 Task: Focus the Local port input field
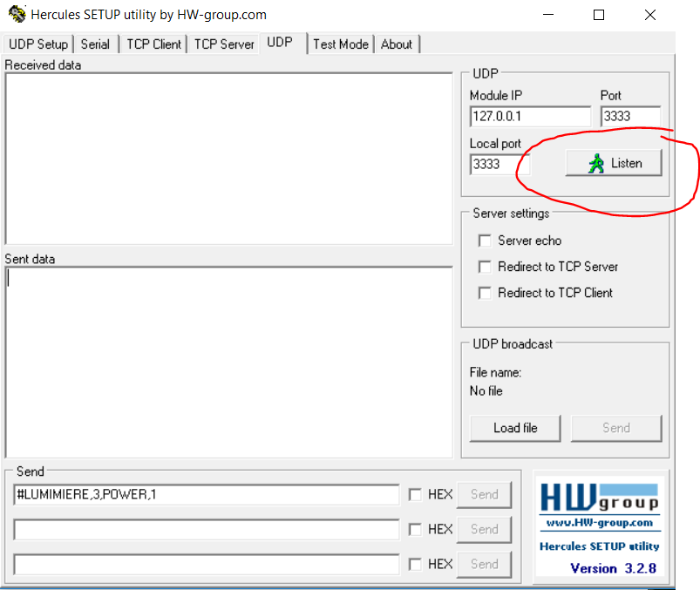coord(500,164)
